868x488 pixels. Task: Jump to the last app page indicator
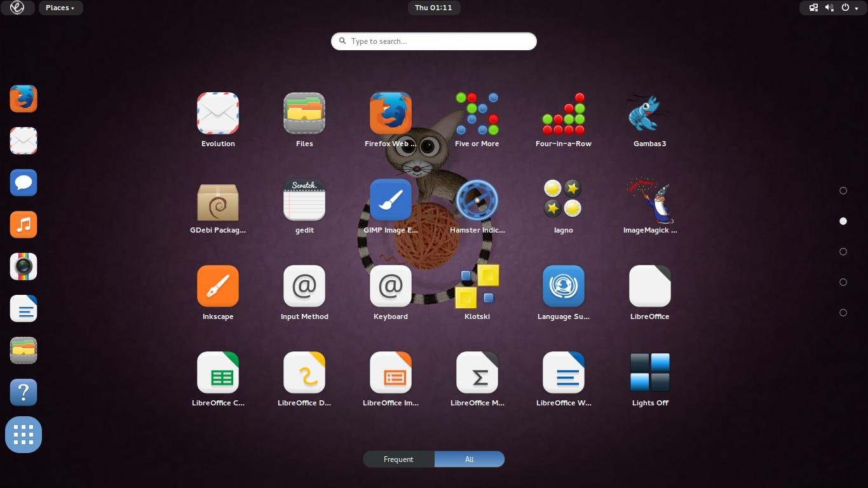coord(843,313)
